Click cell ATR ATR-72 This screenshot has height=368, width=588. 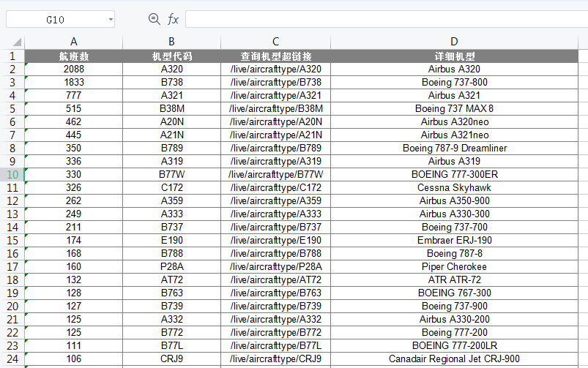tap(454, 280)
